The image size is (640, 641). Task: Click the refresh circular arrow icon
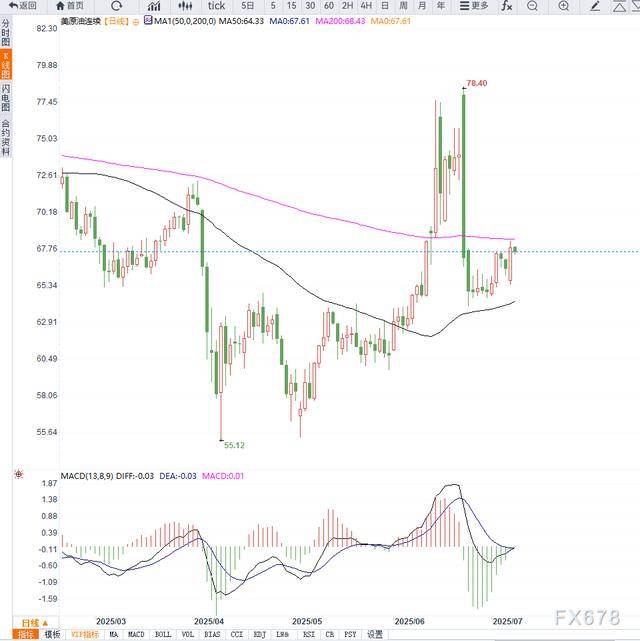pos(116,6)
